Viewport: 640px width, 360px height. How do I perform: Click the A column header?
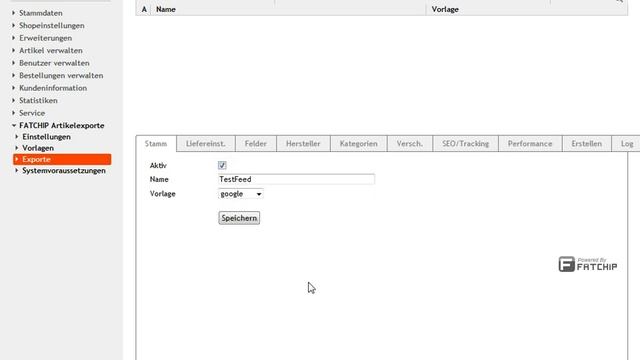144,9
